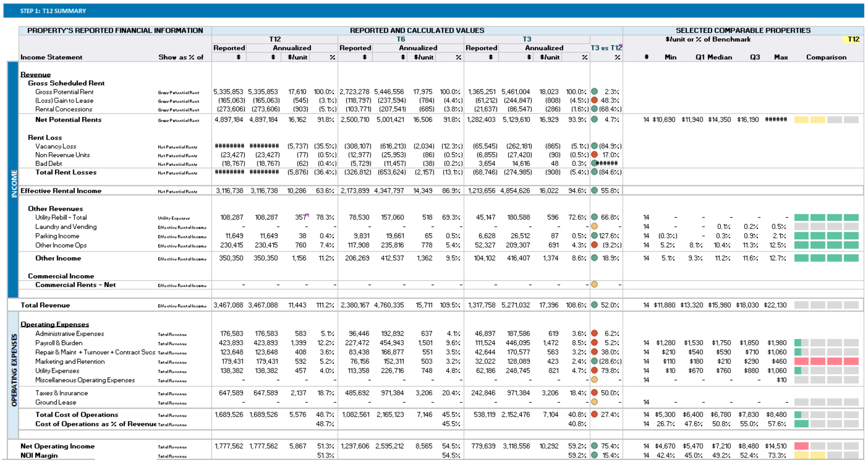Select Vacancy Loss green trend indicator

click(594, 146)
